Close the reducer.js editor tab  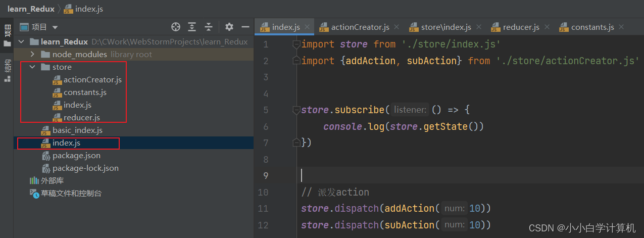click(x=547, y=27)
